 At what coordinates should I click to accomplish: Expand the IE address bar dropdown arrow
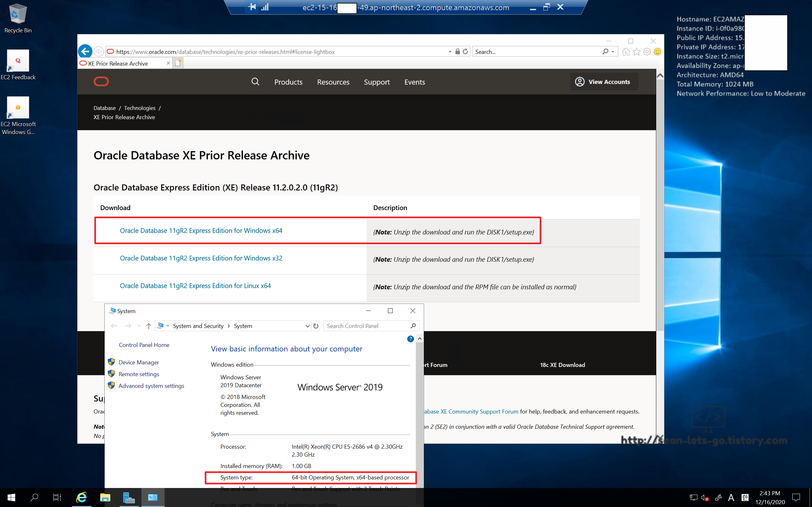tap(450, 52)
